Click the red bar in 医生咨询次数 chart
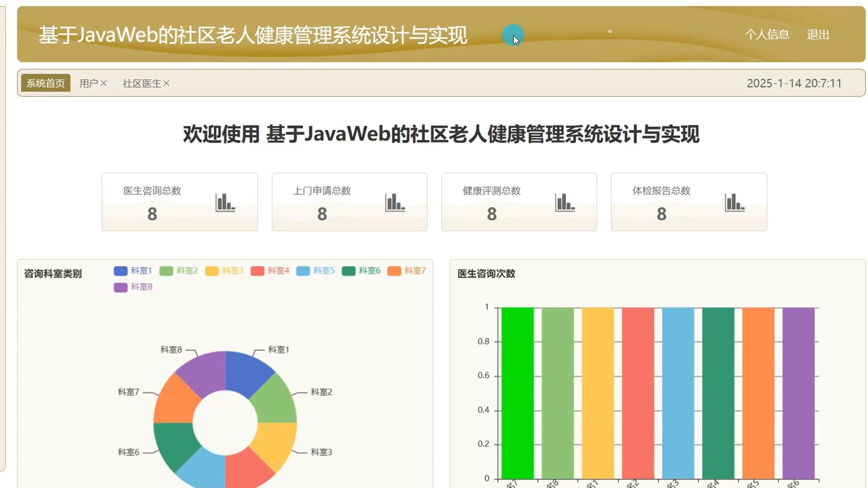This screenshot has height=488, width=868. click(638, 393)
